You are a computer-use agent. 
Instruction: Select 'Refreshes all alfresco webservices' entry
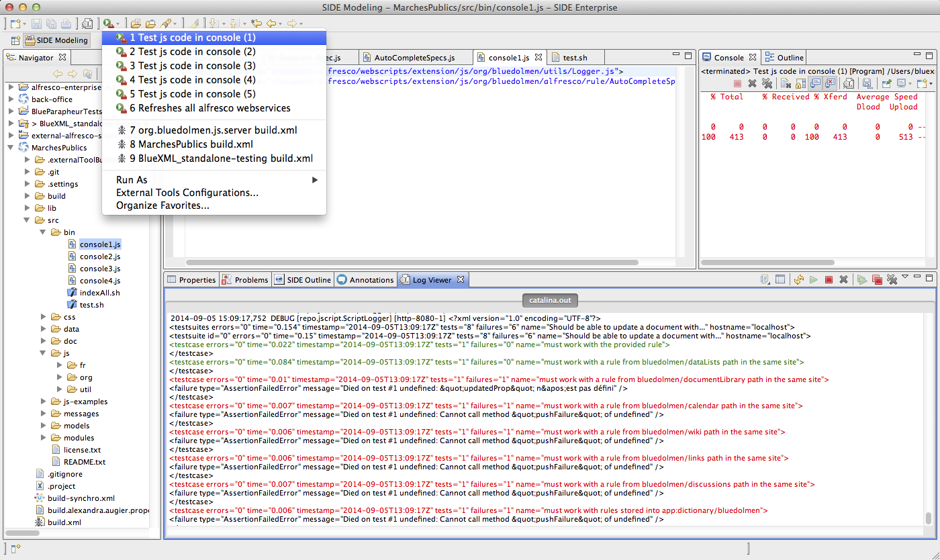click(x=214, y=108)
